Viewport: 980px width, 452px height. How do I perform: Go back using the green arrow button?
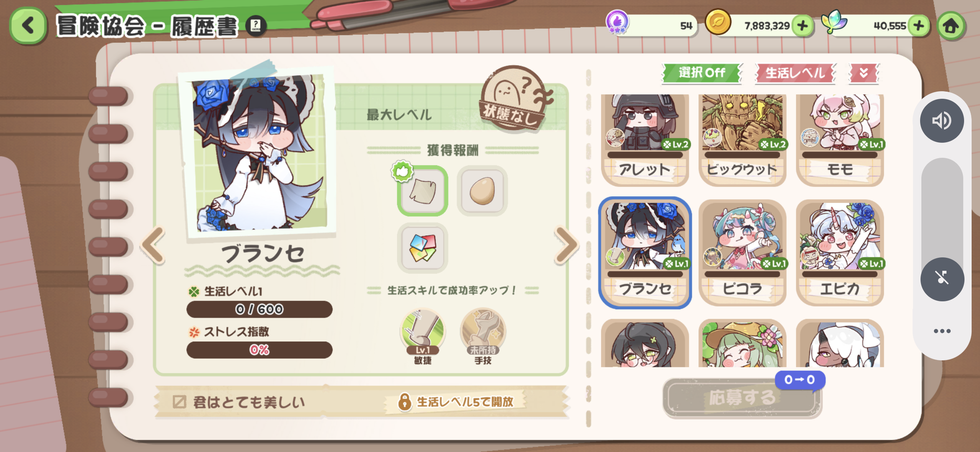[28, 26]
